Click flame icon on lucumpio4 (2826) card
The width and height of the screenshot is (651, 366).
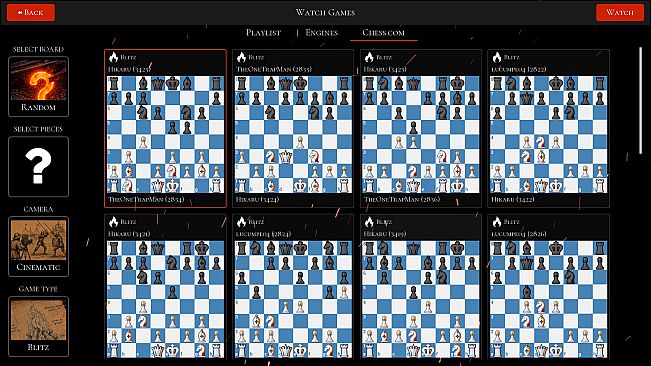point(497,222)
